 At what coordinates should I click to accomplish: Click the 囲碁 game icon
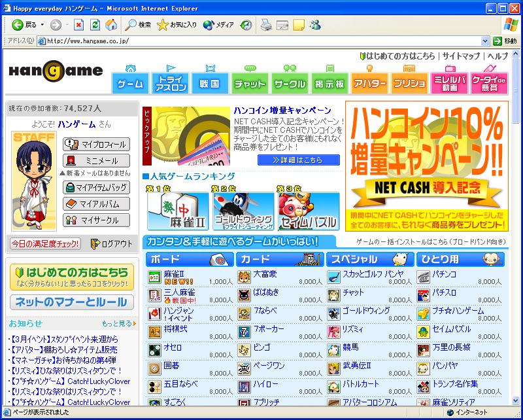(154, 368)
